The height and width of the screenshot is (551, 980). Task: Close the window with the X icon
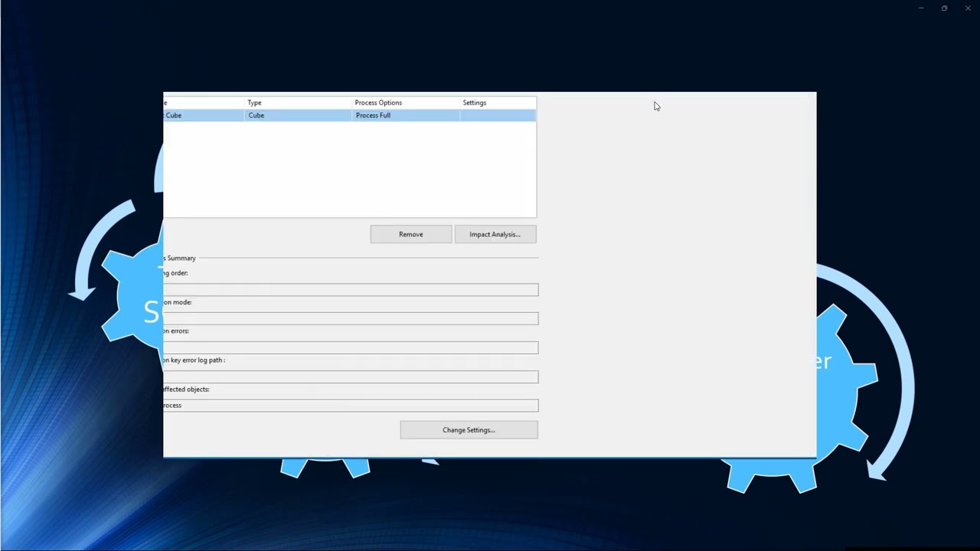(x=968, y=8)
